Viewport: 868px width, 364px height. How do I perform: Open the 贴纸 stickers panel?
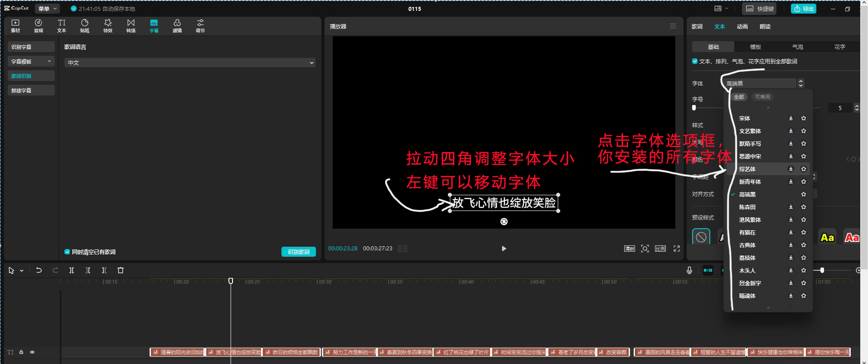pos(85,26)
